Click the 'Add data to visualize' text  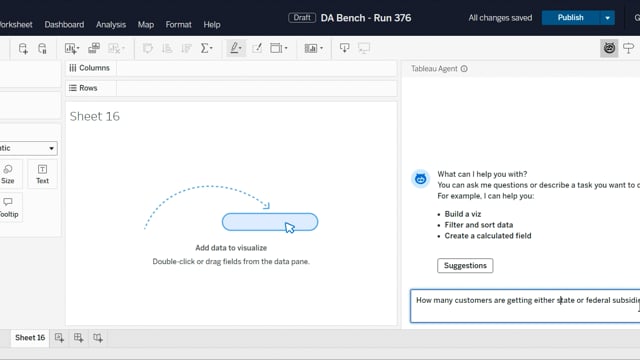pyautogui.click(x=231, y=248)
